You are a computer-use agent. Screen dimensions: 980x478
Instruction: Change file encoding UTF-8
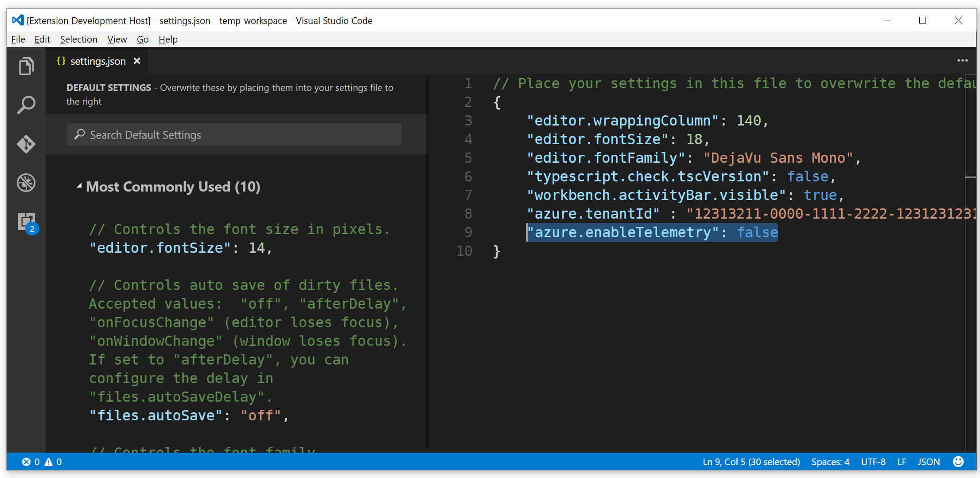pos(873,462)
